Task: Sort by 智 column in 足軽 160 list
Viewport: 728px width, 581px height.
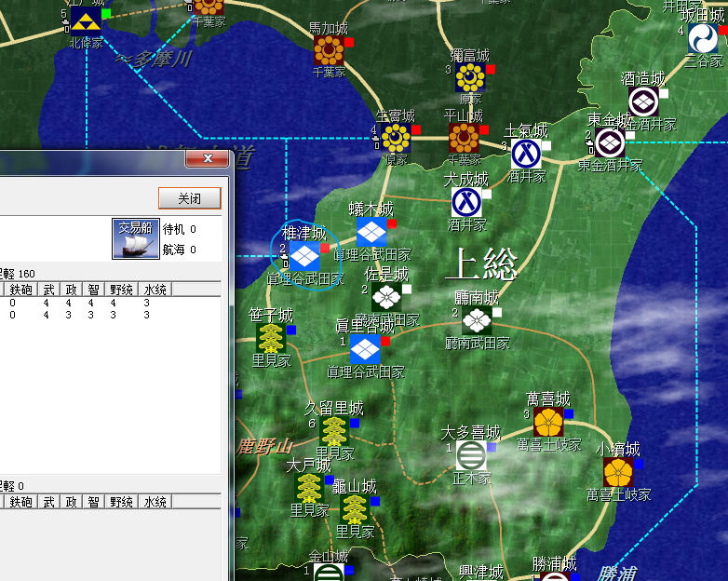Action: click(93, 290)
